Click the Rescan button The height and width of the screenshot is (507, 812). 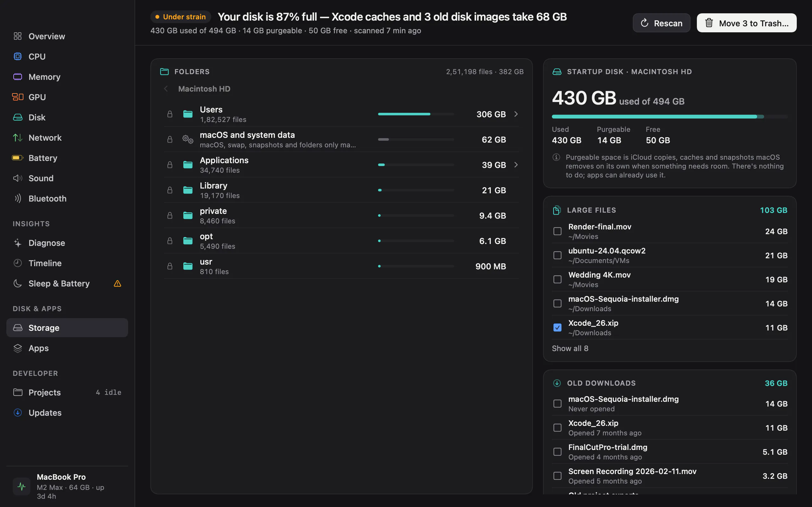tap(661, 23)
